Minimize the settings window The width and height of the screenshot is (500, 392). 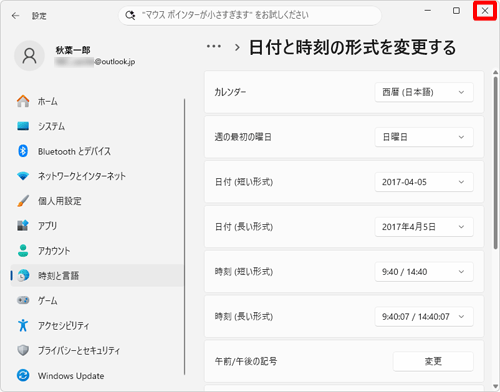(428, 11)
